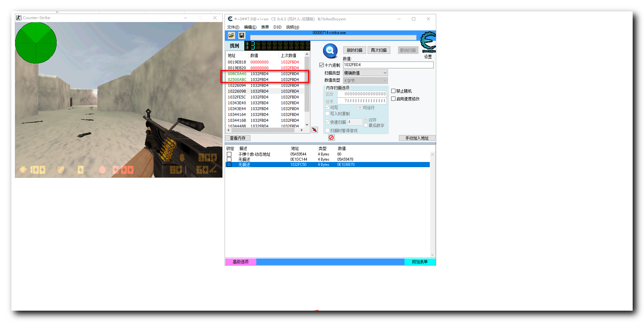Click the 快速扫描 alignment value field
The width and height of the screenshot is (644, 322).
point(355,122)
